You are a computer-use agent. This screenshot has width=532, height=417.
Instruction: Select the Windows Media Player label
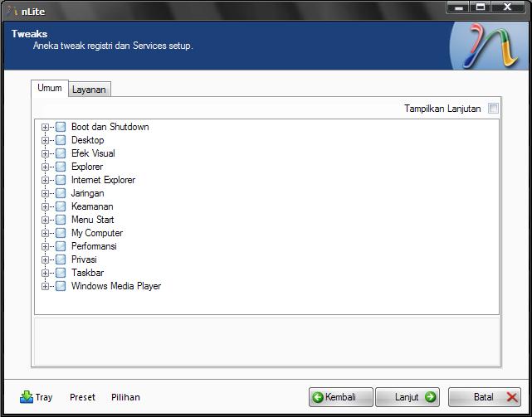point(116,286)
